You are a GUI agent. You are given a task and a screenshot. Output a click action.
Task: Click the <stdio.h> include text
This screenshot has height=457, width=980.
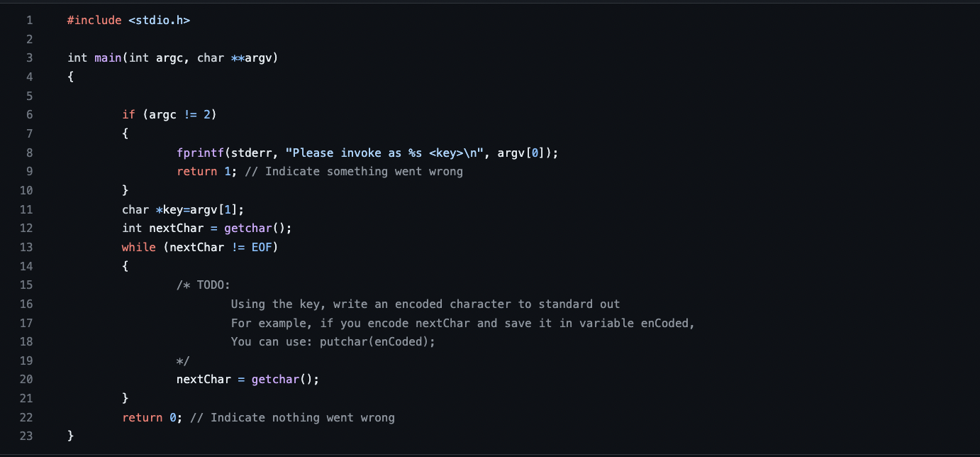[x=160, y=21]
